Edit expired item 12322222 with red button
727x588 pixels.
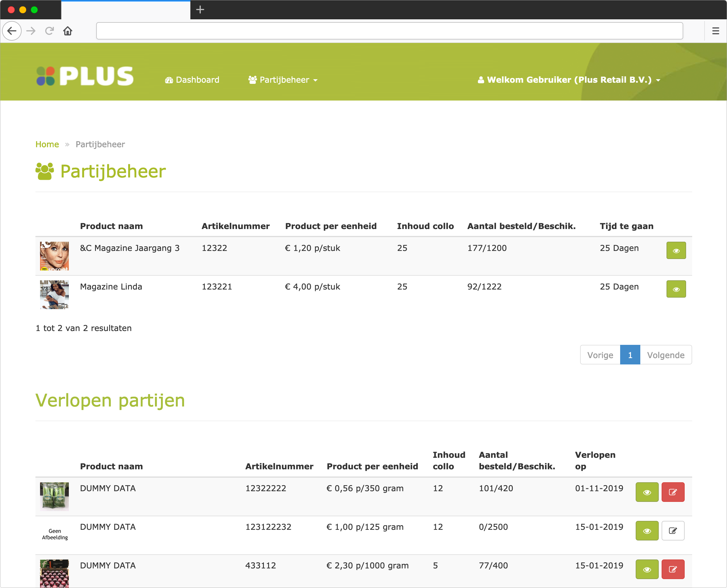click(x=673, y=492)
